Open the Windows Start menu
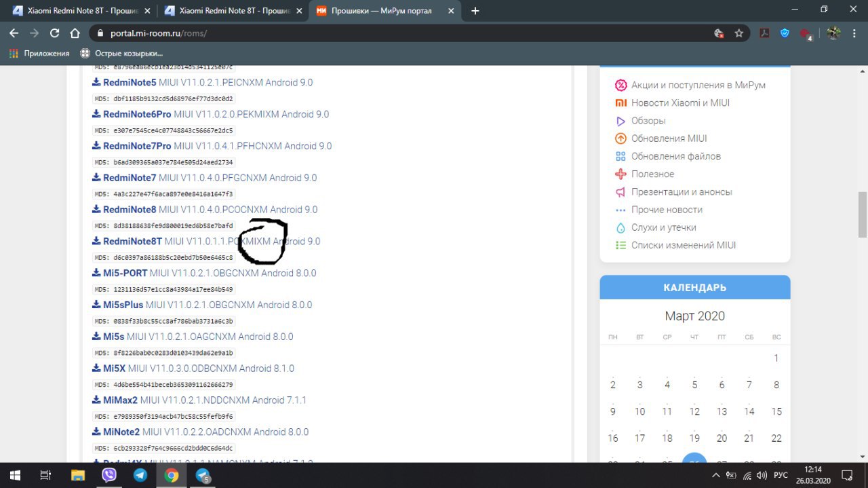 click(x=14, y=475)
